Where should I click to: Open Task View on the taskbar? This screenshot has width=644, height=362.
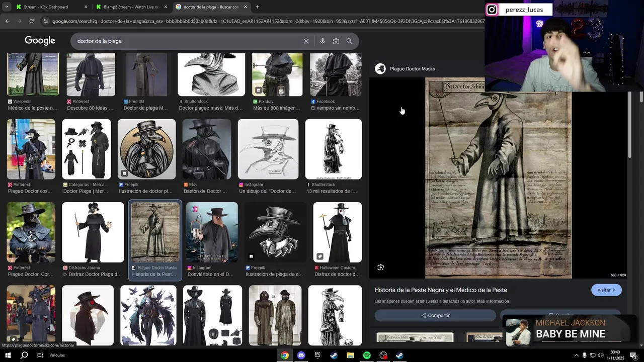click(x=40, y=355)
